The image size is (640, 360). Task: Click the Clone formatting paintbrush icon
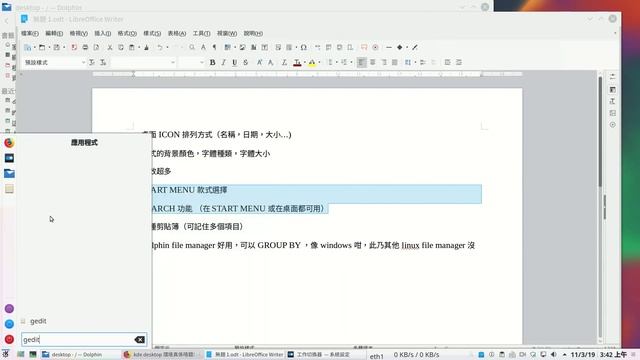(x=146, y=47)
